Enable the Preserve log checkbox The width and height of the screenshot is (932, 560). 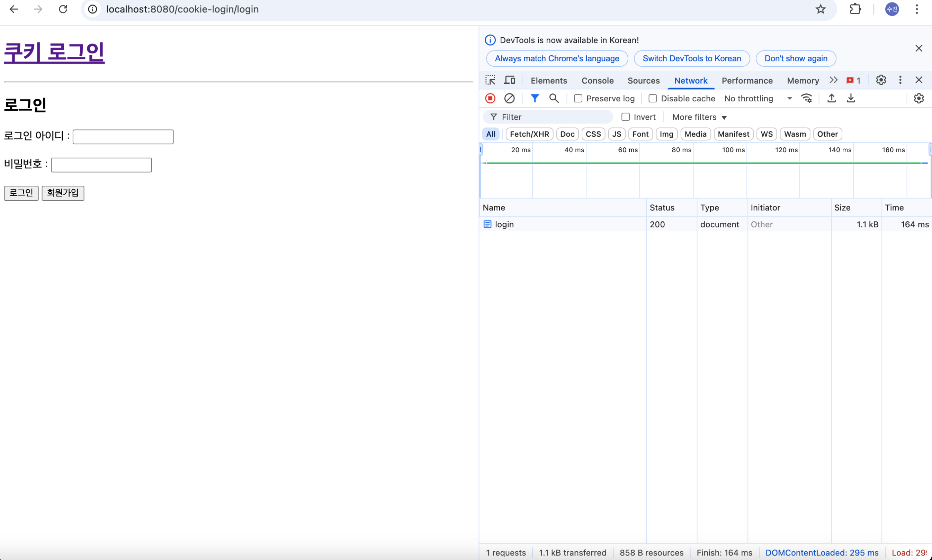[x=578, y=99]
